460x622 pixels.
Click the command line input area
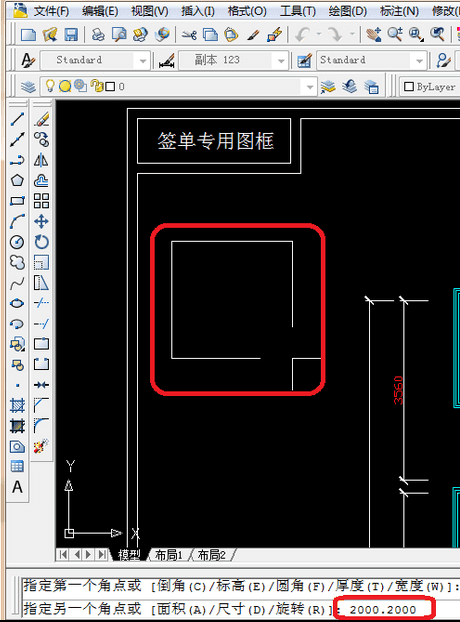tap(240, 609)
